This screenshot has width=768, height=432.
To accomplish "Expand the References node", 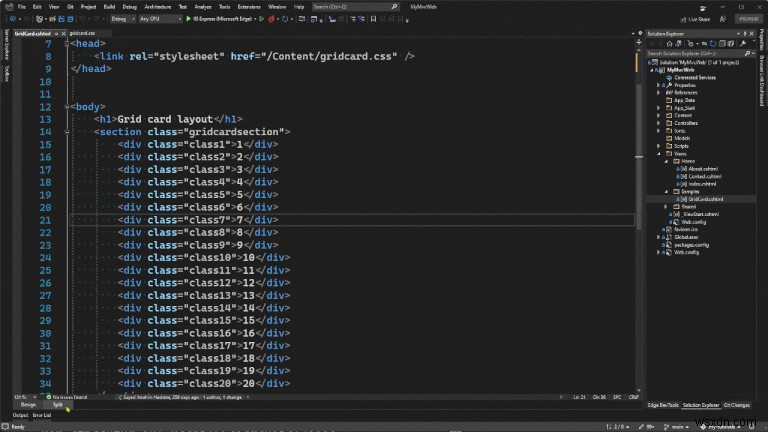I will click(659, 93).
